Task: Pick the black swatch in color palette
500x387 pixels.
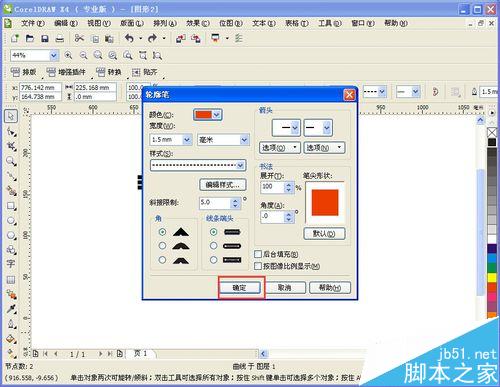Action: point(492,142)
